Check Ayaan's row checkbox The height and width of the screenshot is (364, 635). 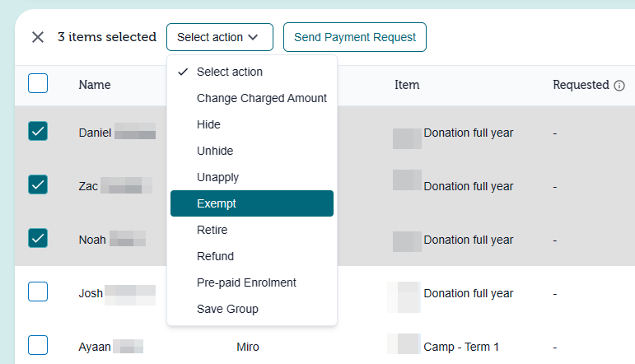[x=38, y=345]
